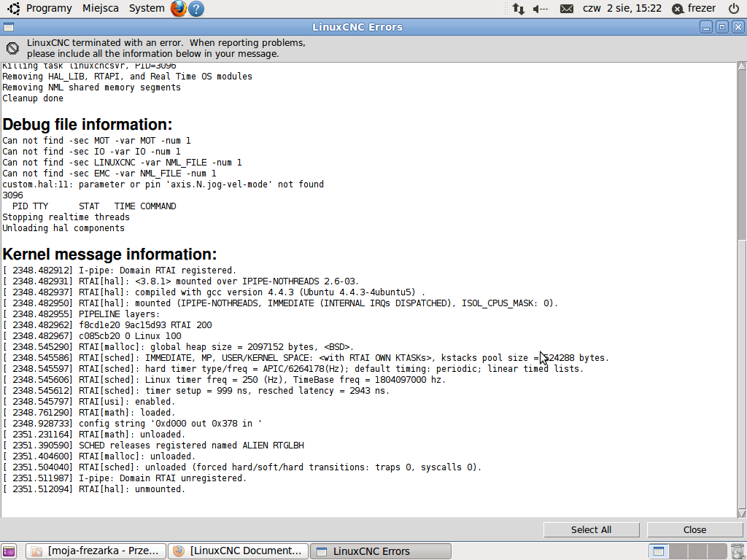Click the 'hard timer type/freq' kernel line
The width and height of the screenshot is (747, 560).
point(293,368)
